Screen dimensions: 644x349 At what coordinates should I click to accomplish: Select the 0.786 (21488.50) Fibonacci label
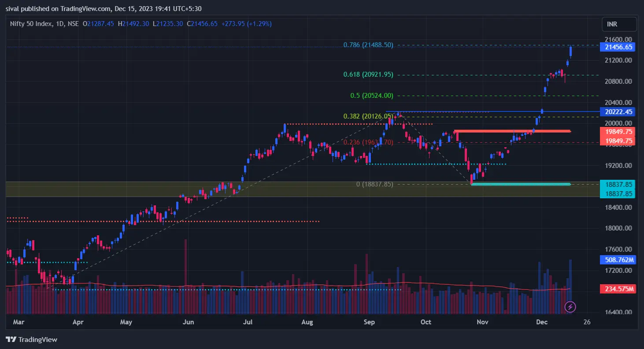tap(368, 45)
